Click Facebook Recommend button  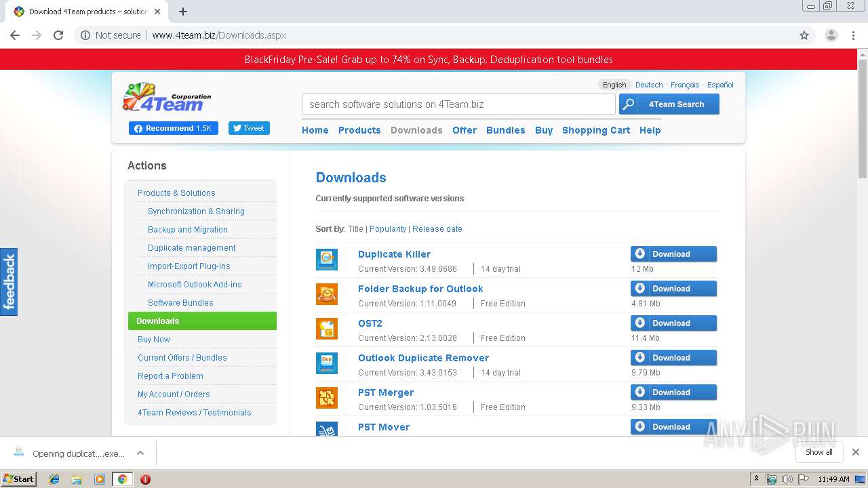(174, 128)
